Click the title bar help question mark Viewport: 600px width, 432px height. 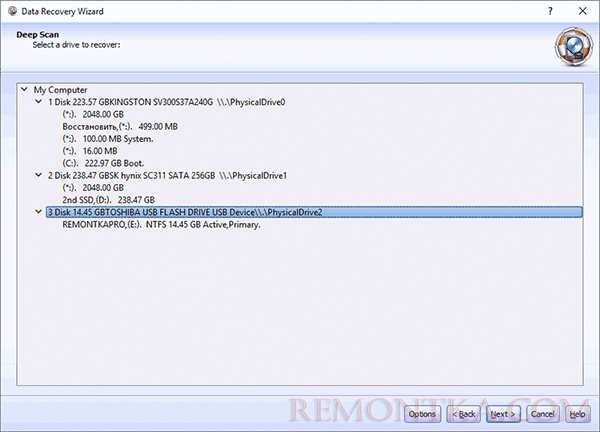(550, 9)
